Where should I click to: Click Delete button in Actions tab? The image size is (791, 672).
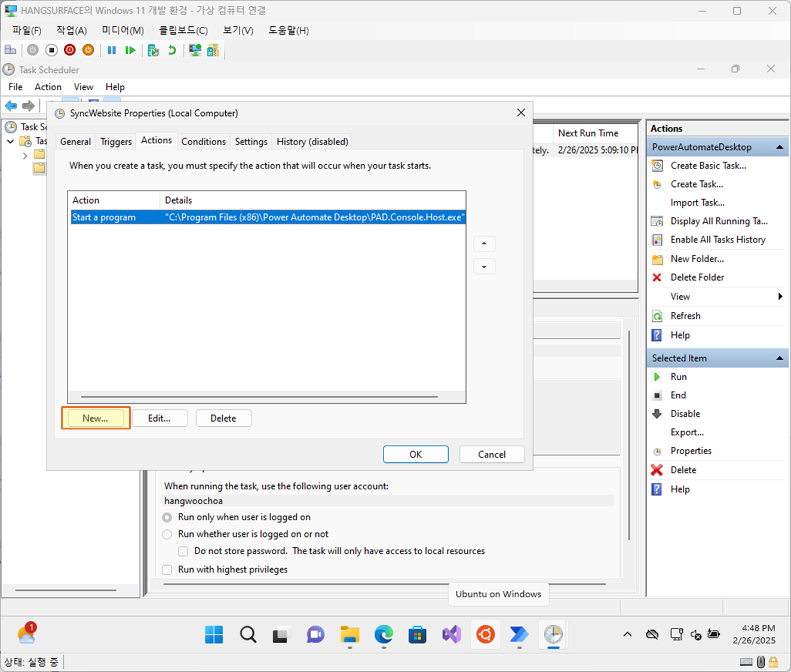223,418
